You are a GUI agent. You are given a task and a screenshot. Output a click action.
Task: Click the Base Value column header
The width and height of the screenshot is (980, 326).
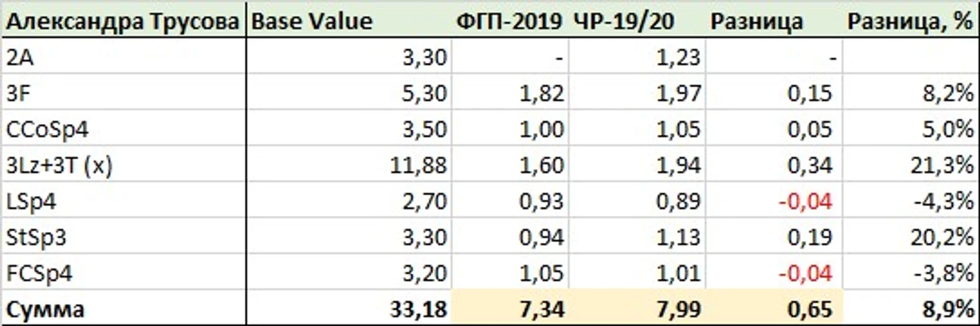tap(348, 21)
